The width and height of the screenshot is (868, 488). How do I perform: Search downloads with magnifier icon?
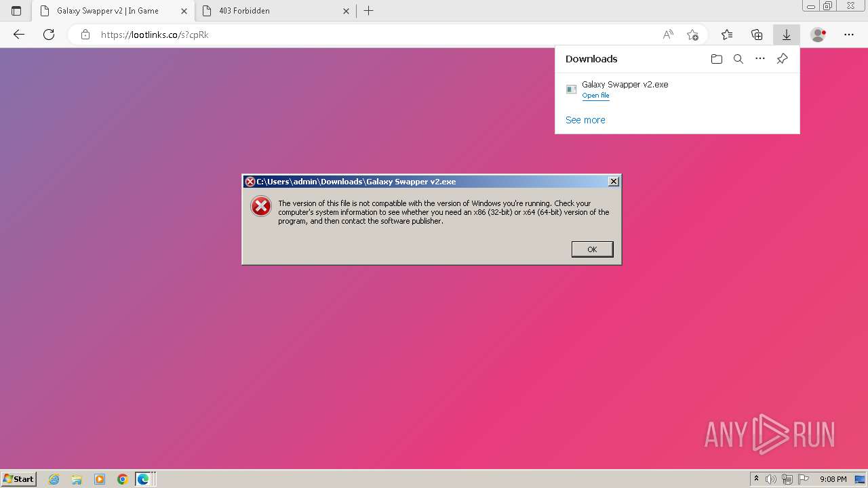coord(738,59)
